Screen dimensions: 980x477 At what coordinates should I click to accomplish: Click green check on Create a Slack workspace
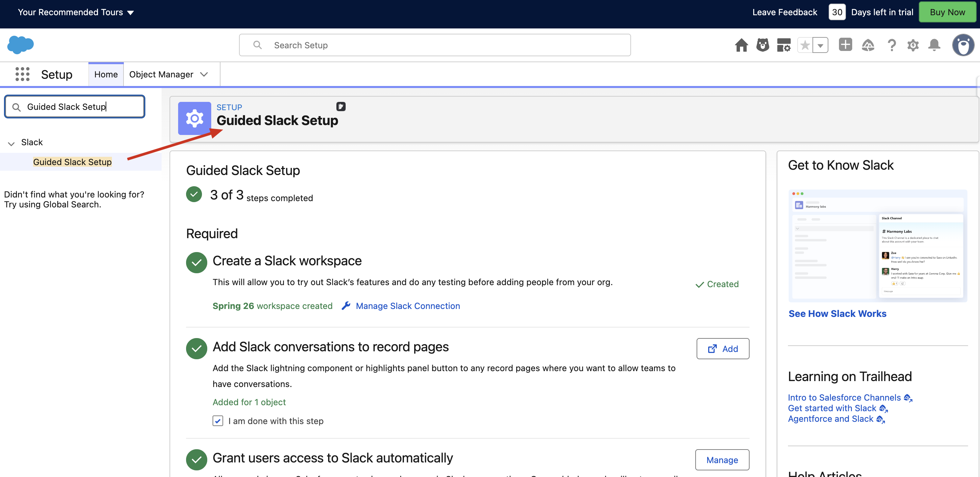[x=196, y=262]
